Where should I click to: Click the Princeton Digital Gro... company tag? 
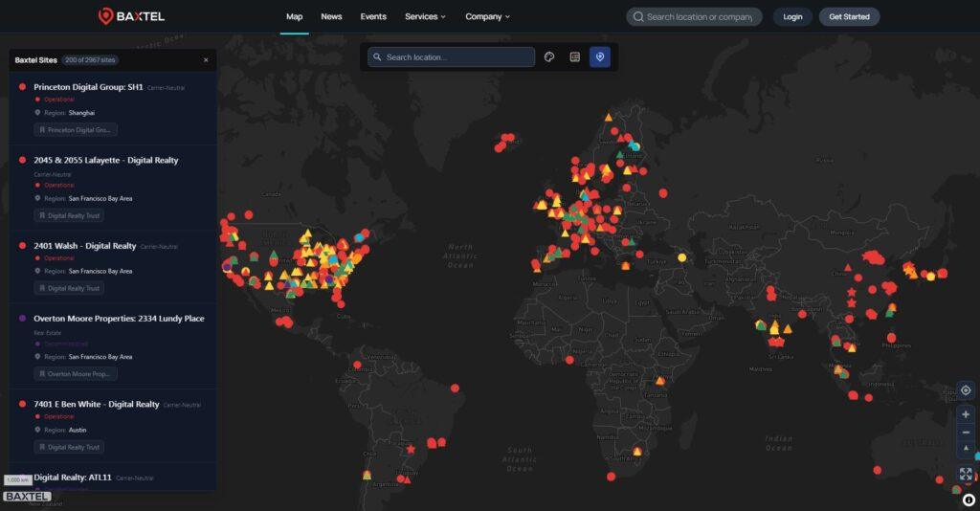76,130
